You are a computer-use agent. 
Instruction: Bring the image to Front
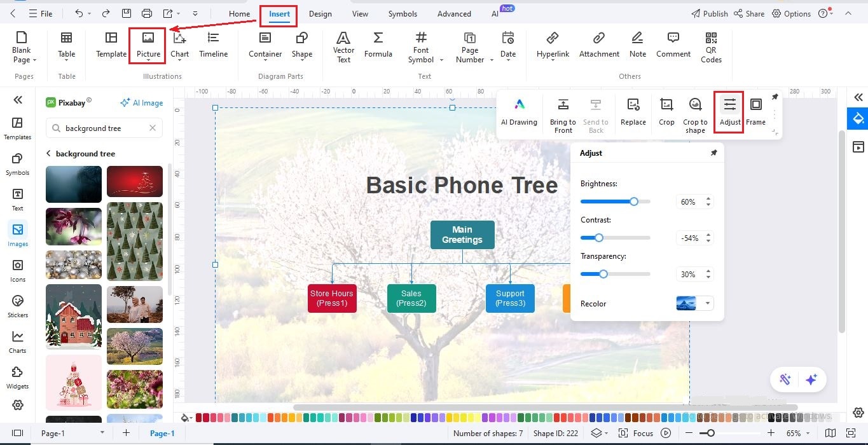pyautogui.click(x=563, y=116)
